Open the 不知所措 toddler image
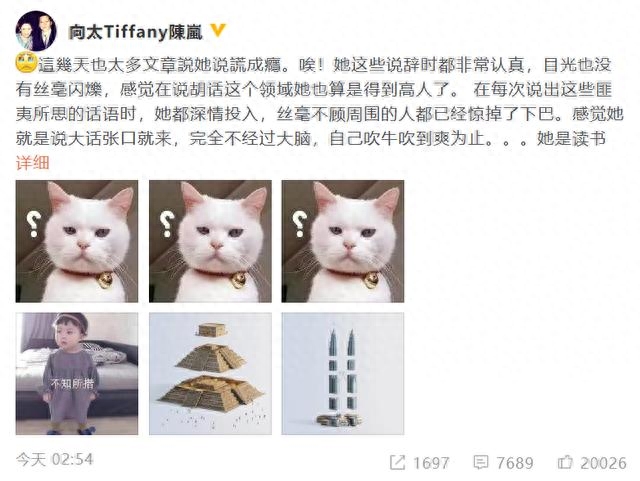 77,374
